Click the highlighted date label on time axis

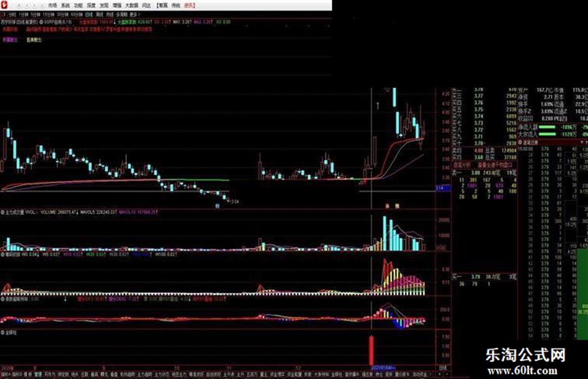click(383, 368)
